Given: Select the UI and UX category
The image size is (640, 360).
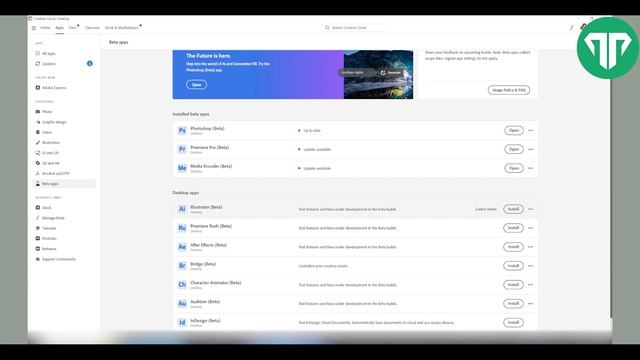Looking at the screenshot, I should coord(47,153).
